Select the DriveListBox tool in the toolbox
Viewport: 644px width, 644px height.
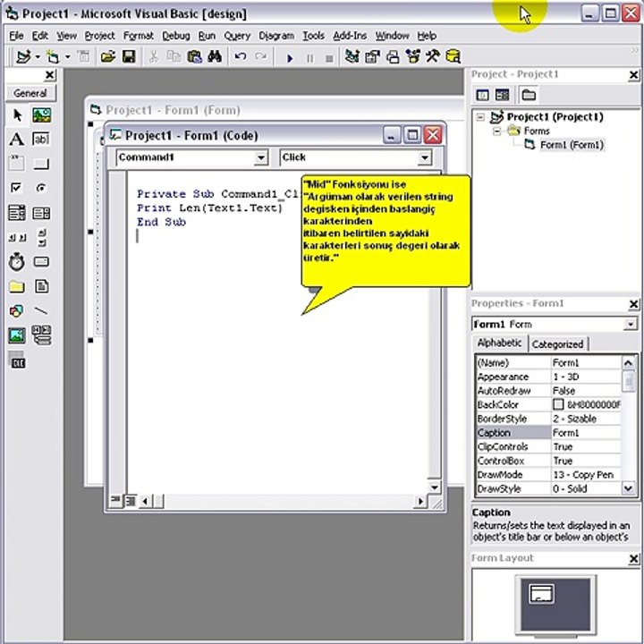41,262
